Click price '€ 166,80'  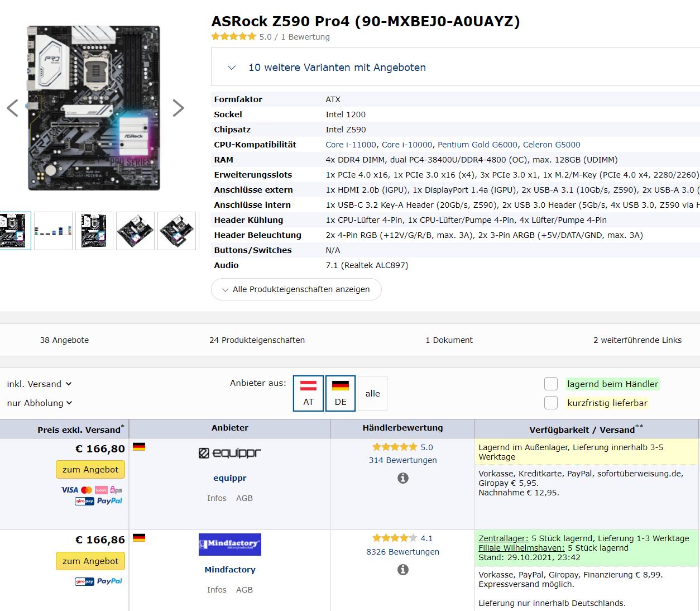pyautogui.click(x=100, y=448)
